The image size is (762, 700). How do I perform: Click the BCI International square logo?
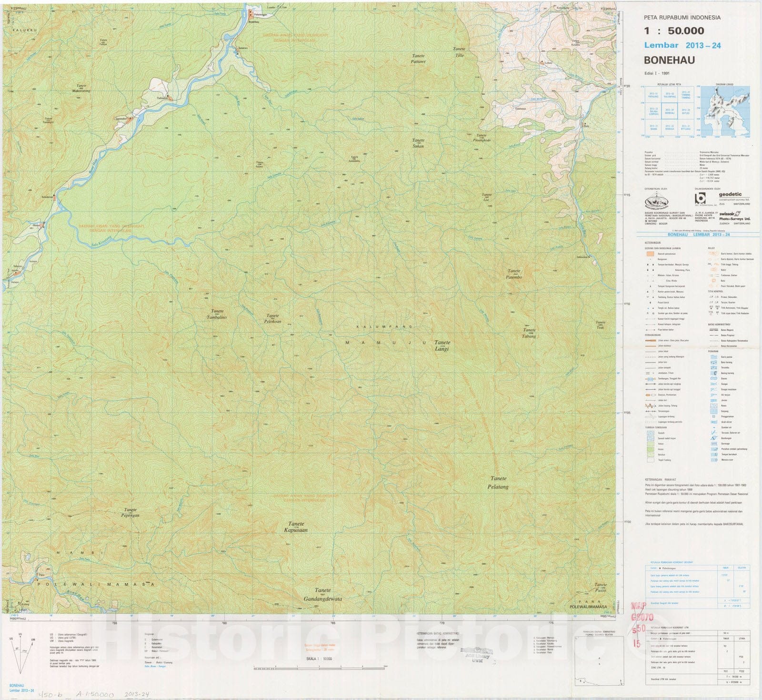click(x=701, y=198)
